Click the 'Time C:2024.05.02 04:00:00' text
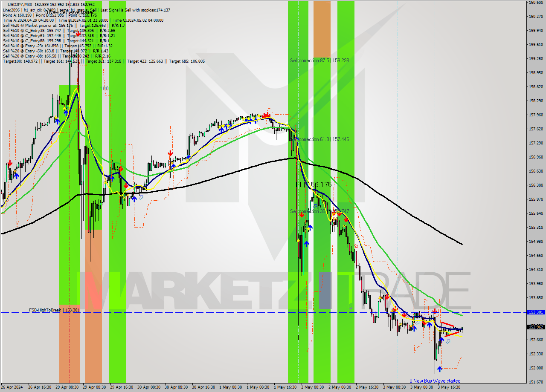Image resolution: width=546 pixels, height=392 pixels. click(138, 20)
